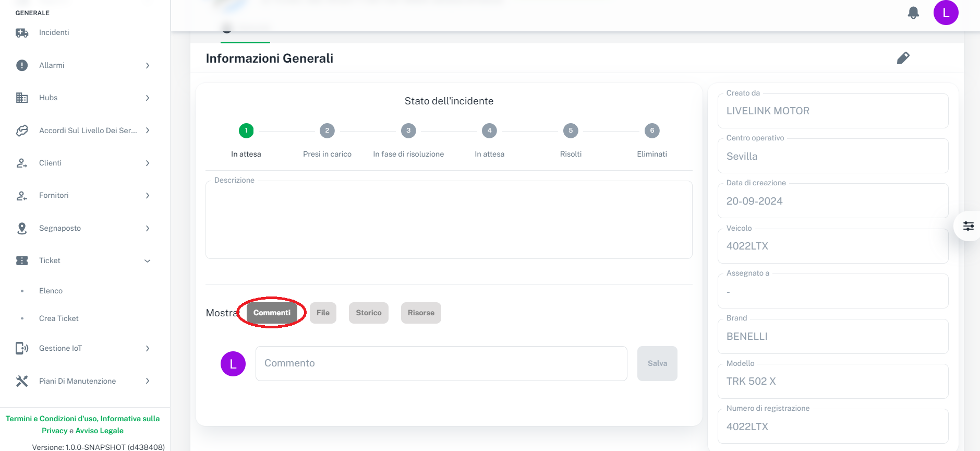
Task: Switch to the Storico tab
Action: [x=368, y=313]
